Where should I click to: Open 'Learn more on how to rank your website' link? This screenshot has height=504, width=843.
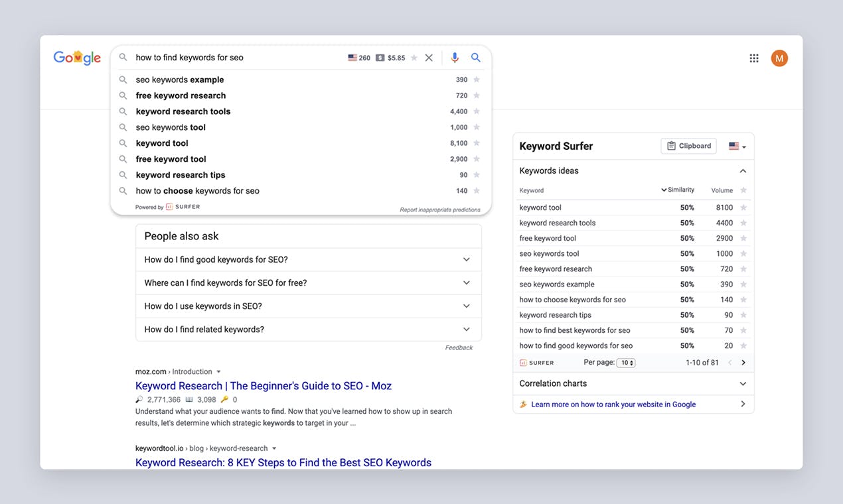(x=613, y=405)
